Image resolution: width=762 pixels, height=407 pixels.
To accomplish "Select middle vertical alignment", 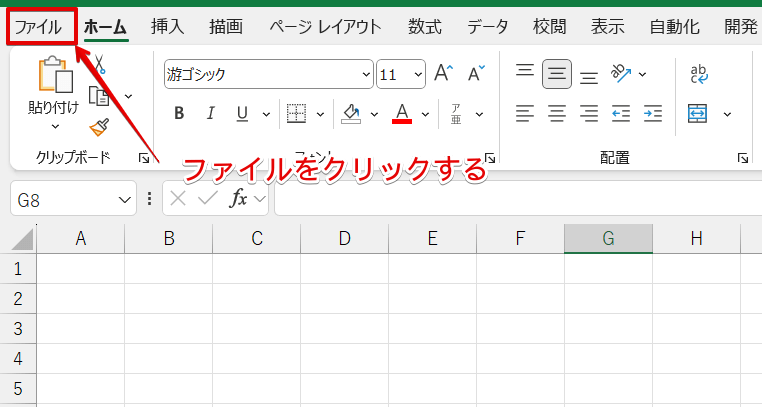I will 557,74.
